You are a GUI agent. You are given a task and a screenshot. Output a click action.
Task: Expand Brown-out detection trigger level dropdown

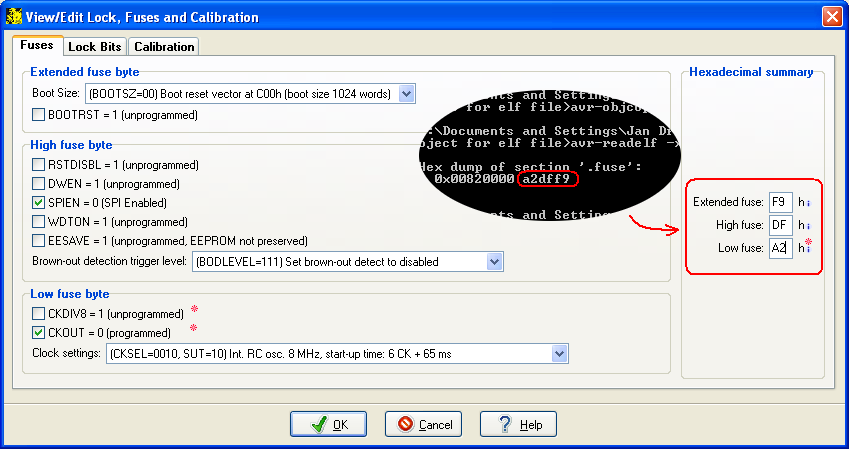pos(493,262)
